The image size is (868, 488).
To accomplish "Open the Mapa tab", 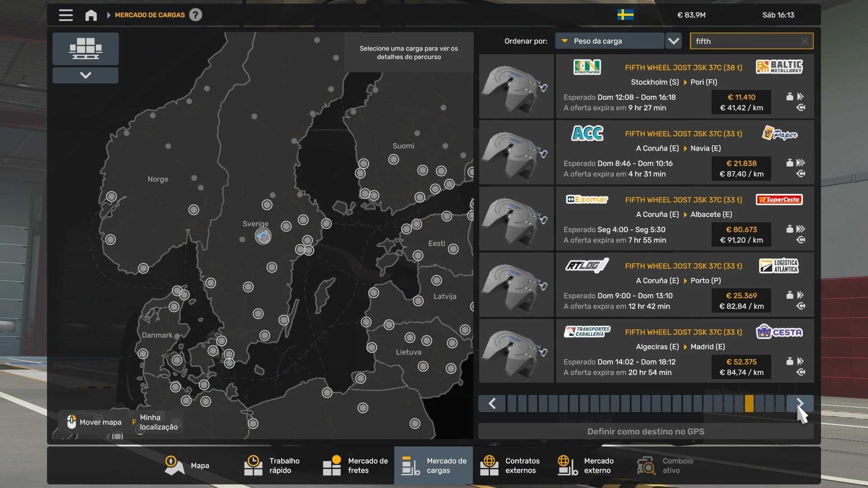I will click(187, 465).
